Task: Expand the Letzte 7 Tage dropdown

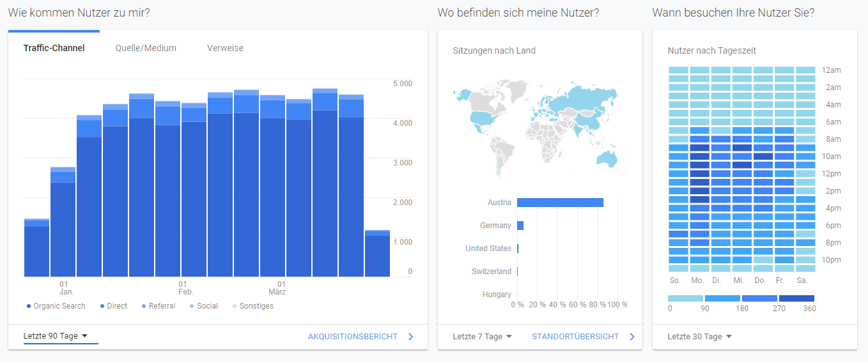Action: (483, 336)
